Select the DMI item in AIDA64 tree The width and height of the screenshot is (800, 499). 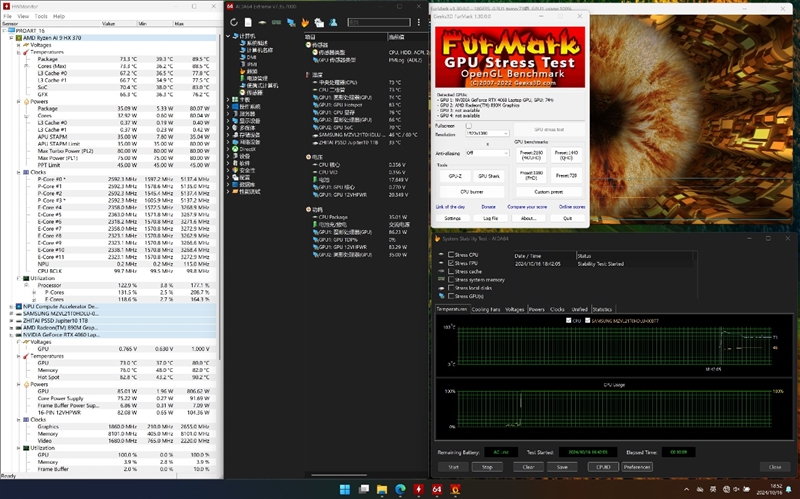[251, 57]
